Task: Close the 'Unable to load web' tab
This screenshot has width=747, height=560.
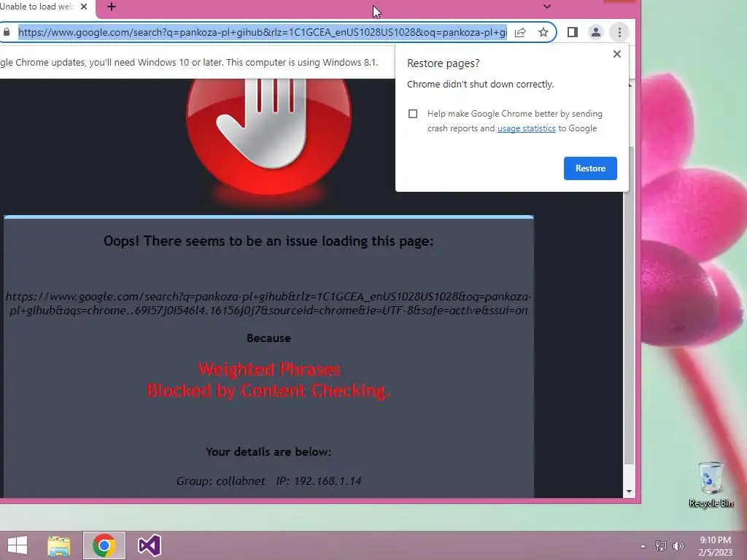Action: (x=84, y=7)
